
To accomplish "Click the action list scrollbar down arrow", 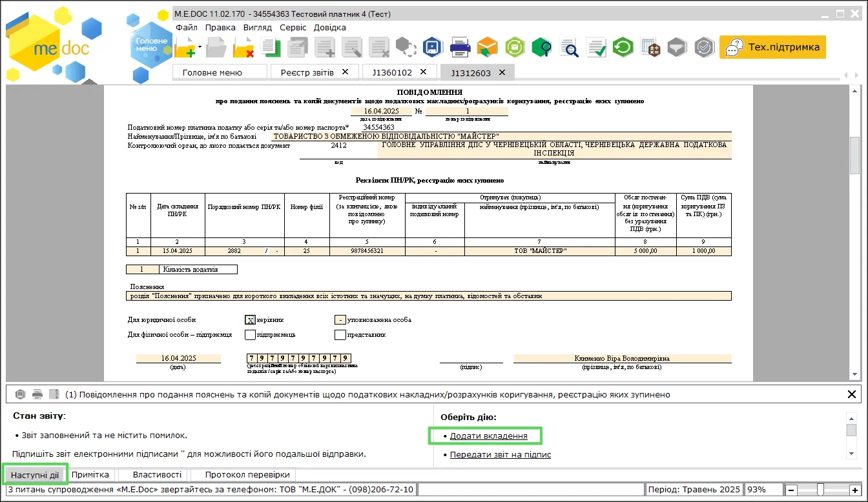I will [x=851, y=454].
